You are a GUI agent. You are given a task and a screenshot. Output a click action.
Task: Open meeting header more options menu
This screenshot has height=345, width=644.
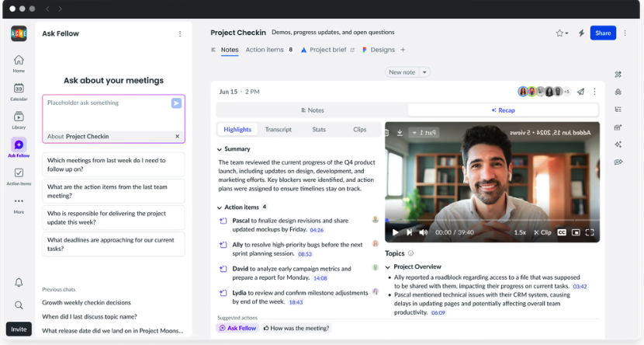(x=625, y=33)
